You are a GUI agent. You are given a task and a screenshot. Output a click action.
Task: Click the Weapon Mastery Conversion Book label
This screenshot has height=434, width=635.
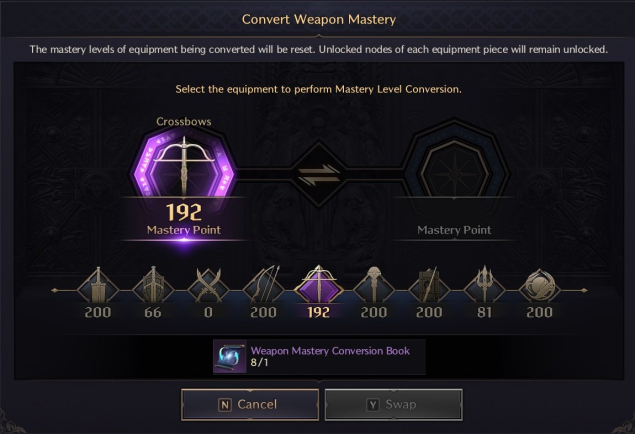pos(330,351)
